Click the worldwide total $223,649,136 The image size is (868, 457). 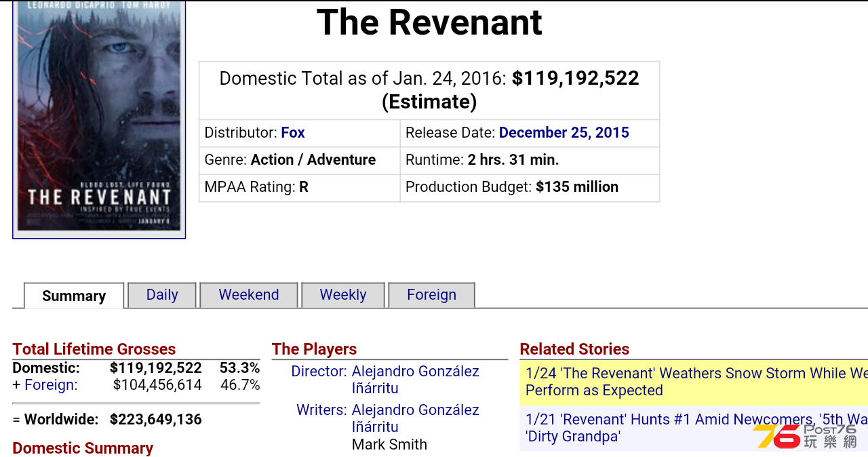click(x=156, y=420)
